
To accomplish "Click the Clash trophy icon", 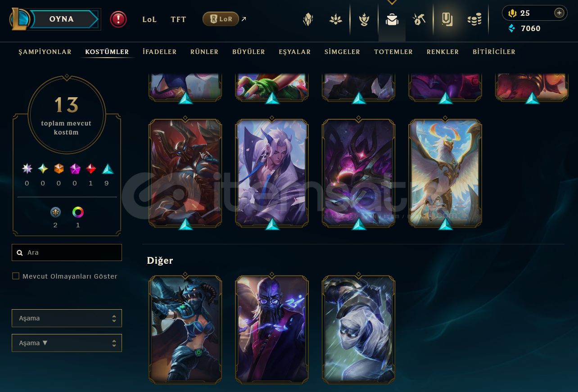I will point(364,19).
